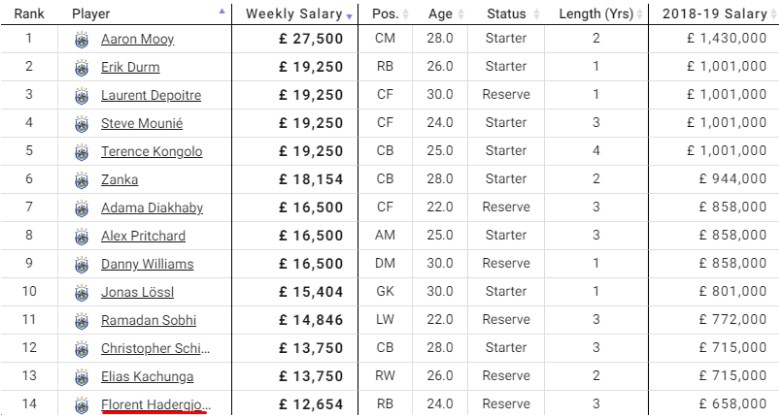
Task: Sort table by Weekly Salary arrow
Action: [349, 16]
